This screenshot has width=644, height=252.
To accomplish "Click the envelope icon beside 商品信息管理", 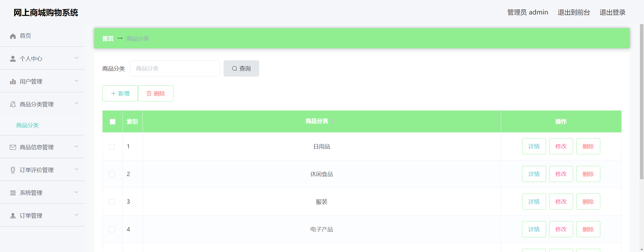I will tap(13, 147).
